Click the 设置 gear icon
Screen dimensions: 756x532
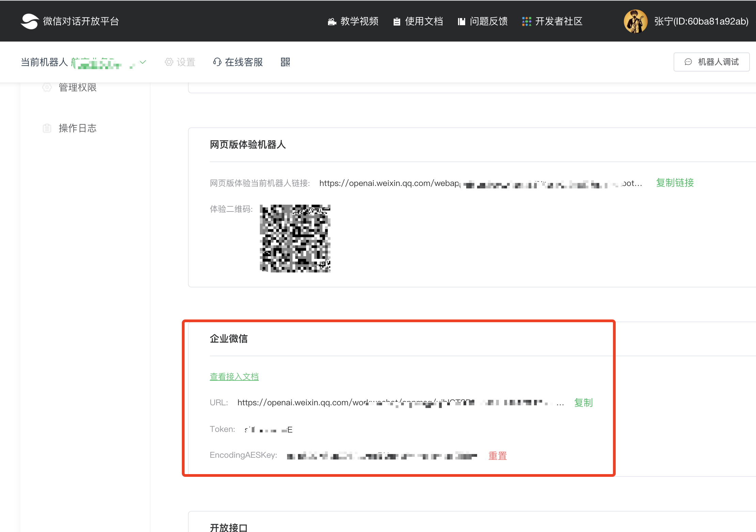point(169,62)
